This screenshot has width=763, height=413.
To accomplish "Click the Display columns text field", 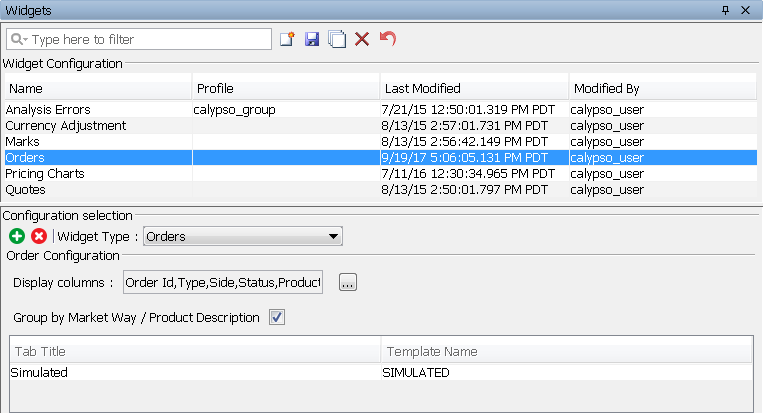I will 223,282.
